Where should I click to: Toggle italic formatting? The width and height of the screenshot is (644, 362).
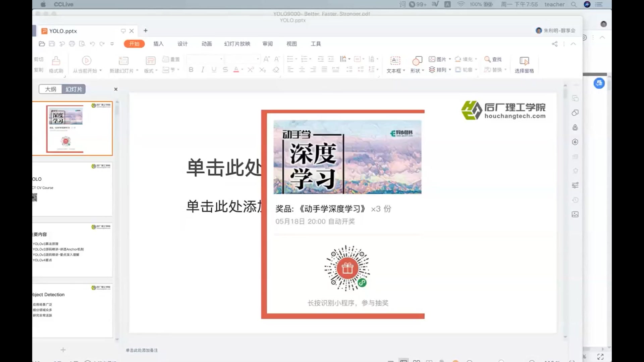[202, 70]
